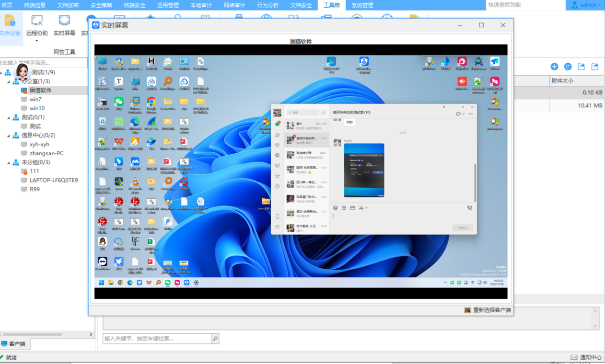The width and height of the screenshot is (605, 364).
Task: Open the admin user dropdown
Action: [x=585, y=5]
